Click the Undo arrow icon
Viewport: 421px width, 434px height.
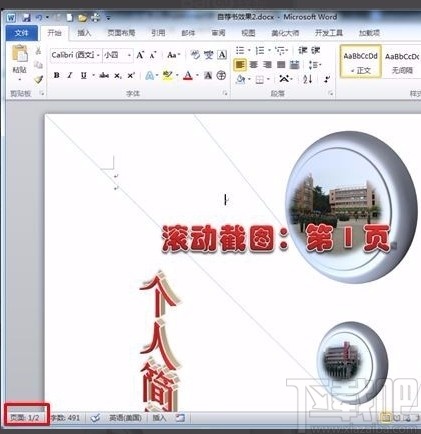(39, 18)
